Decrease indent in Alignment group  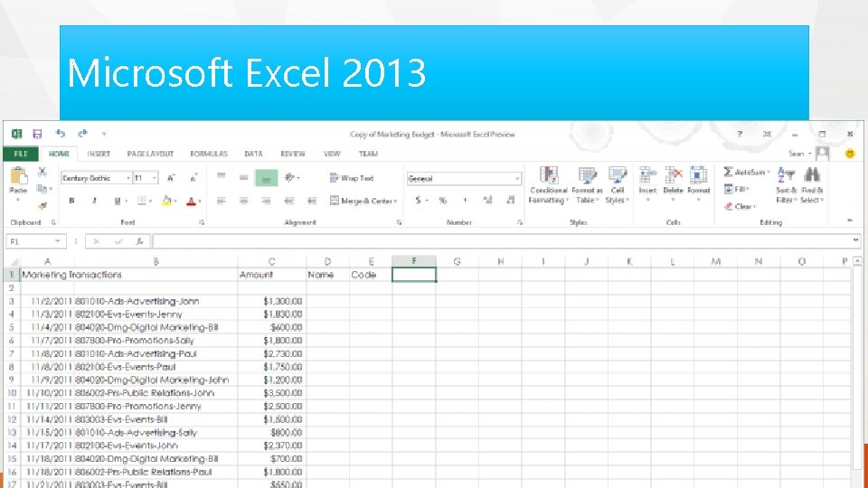pos(289,201)
